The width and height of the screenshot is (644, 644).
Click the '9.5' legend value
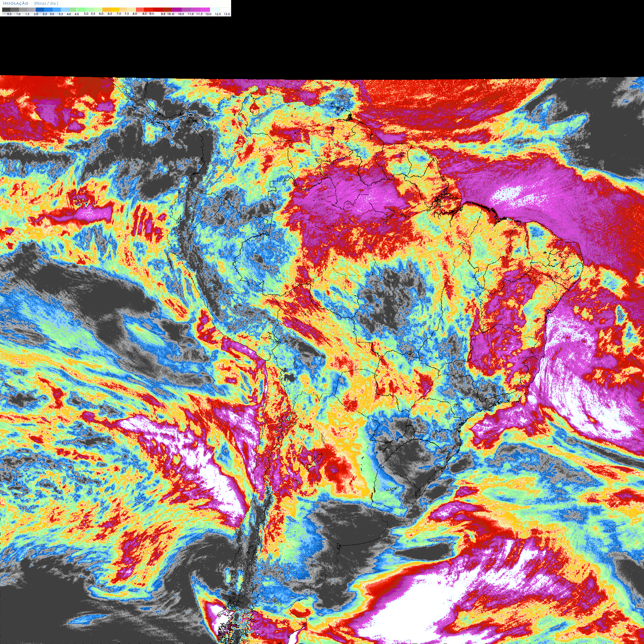[x=163, y=14]
